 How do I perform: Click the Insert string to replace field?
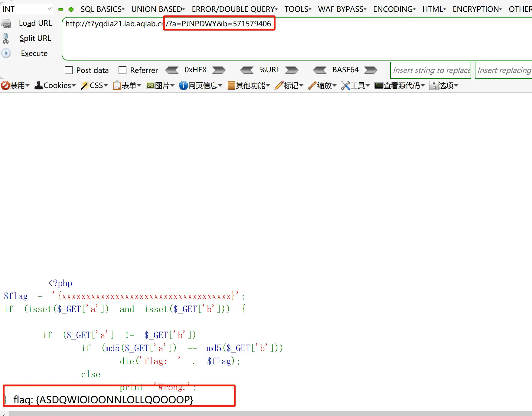431,70
